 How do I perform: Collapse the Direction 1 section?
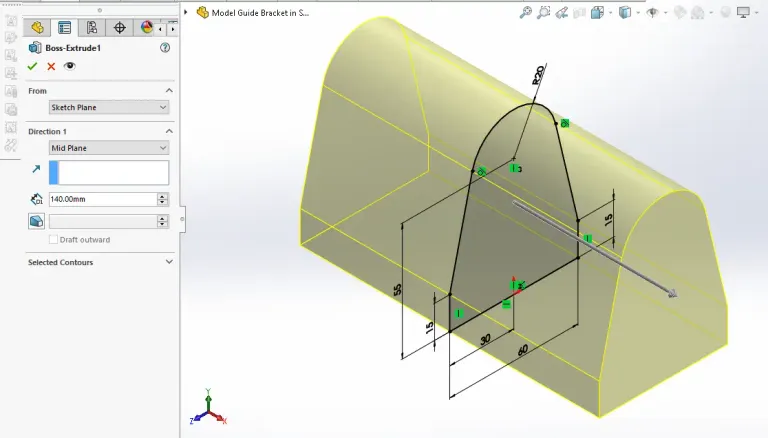[168, 131]
